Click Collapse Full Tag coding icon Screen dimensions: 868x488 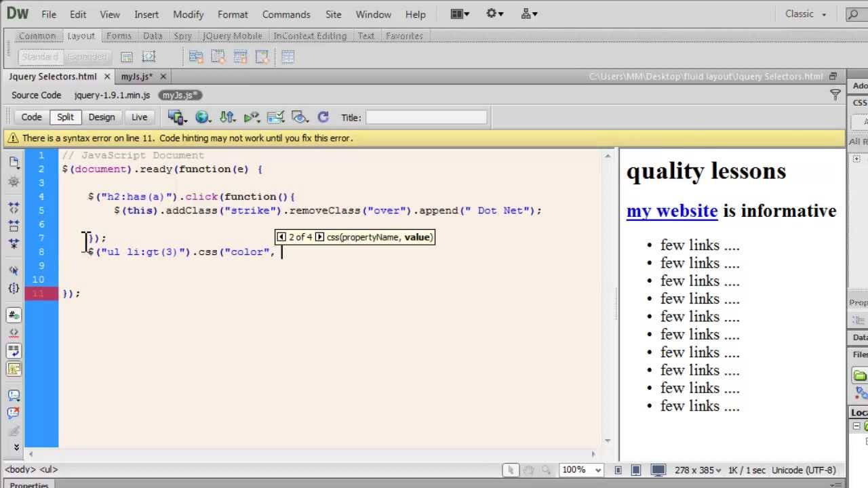(x=14, y=209)
